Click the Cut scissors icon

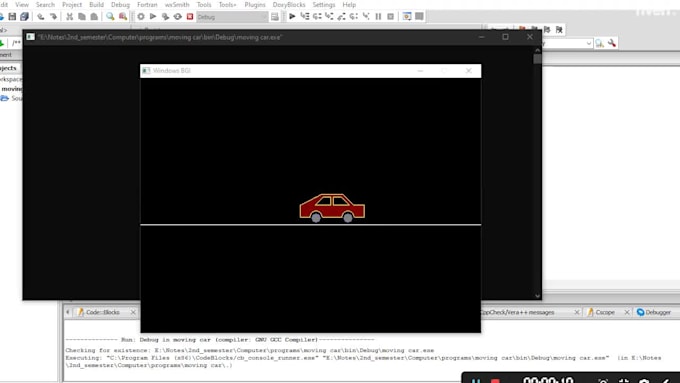click(x=69, y=16)
